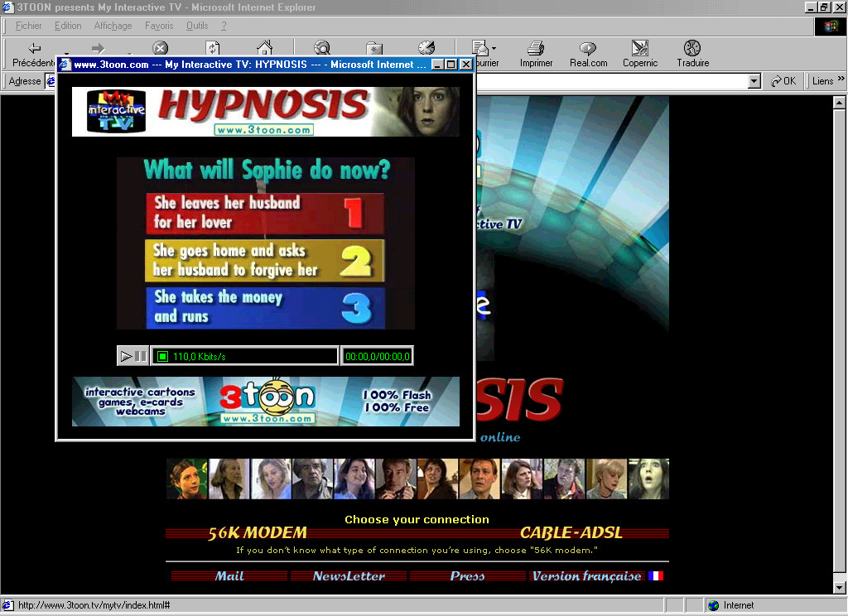This screenshot has width=848, height=616.
Task: Click the Internet zone globe in status bar
Action: (713, 605)
